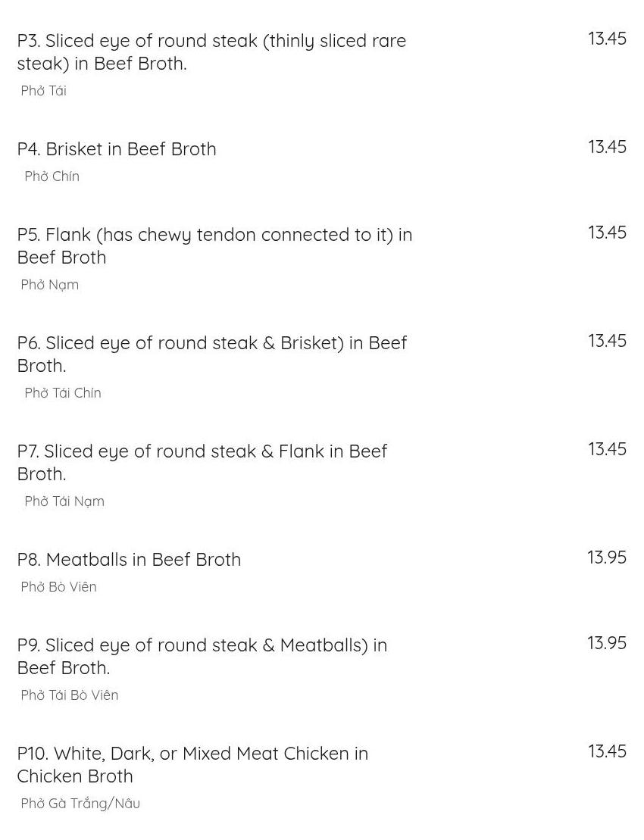Select the Phở Tái Chín subtitle
Screen dimensions: 644x840
(63, 392)
